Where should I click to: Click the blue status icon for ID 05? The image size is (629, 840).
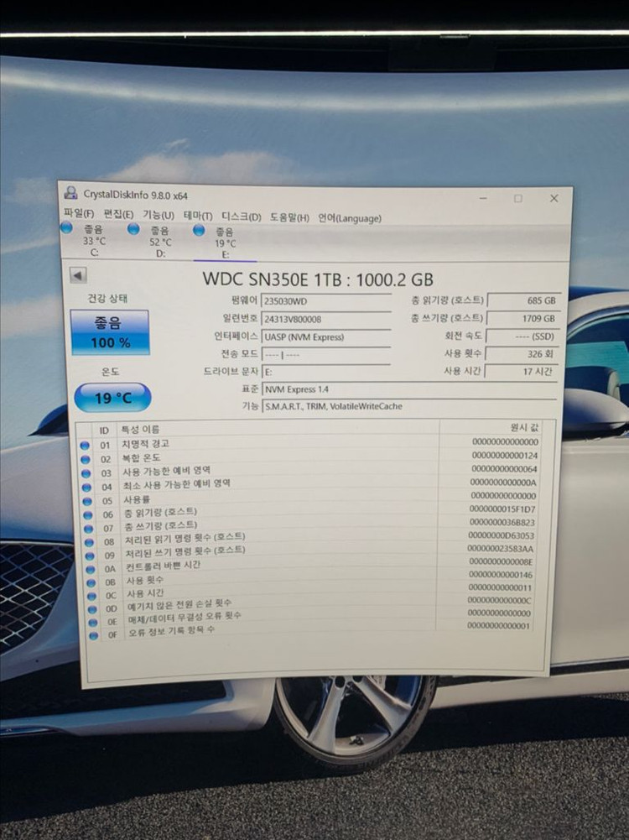click(x=87, y=501)
